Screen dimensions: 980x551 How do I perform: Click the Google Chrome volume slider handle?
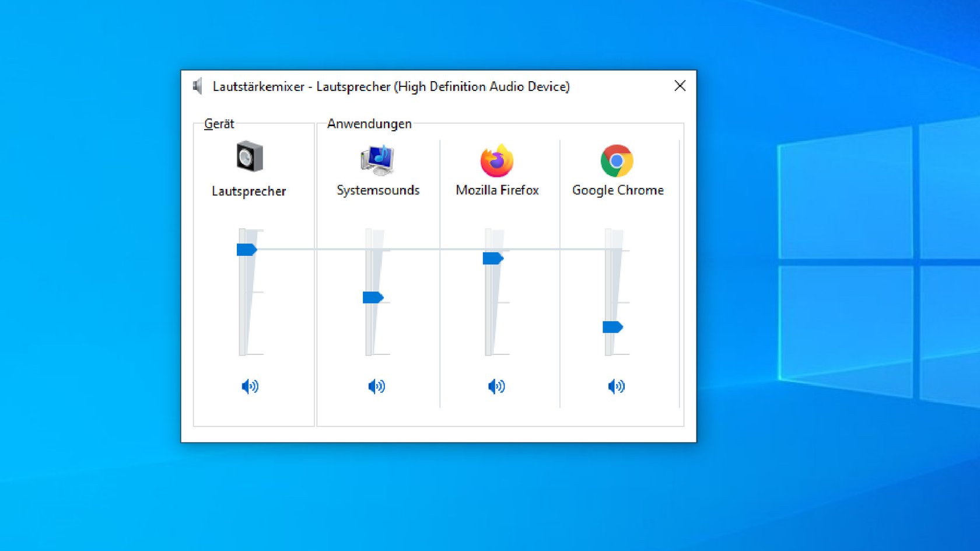click(612, 327)
